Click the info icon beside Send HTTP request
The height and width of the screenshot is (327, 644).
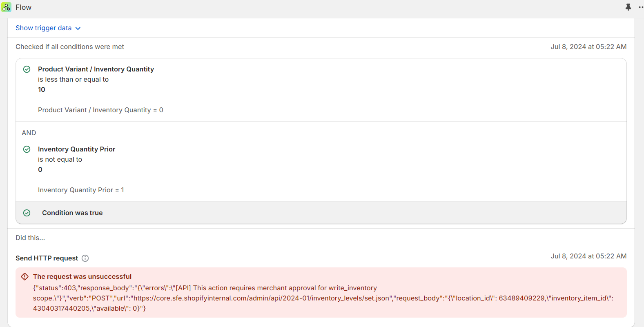[x=85, y=258]
